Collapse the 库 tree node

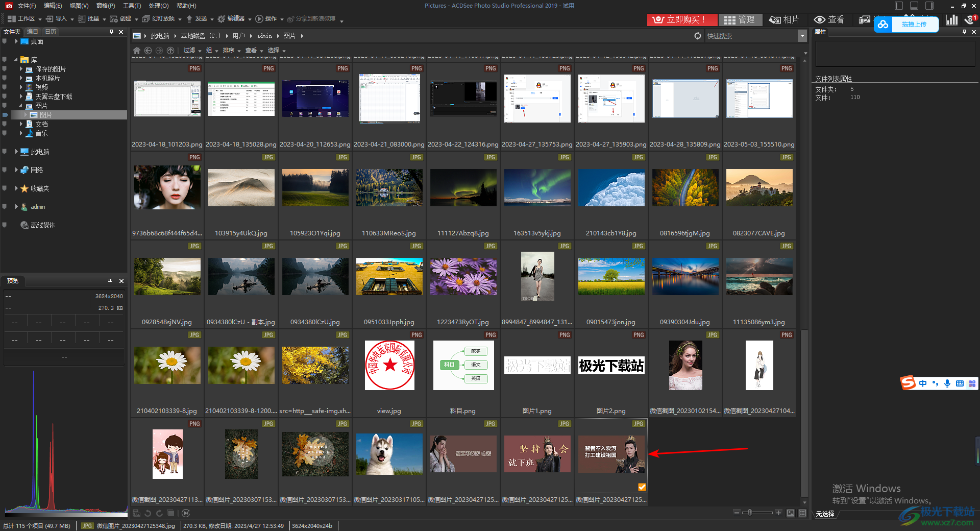click(x=16, y=60)
